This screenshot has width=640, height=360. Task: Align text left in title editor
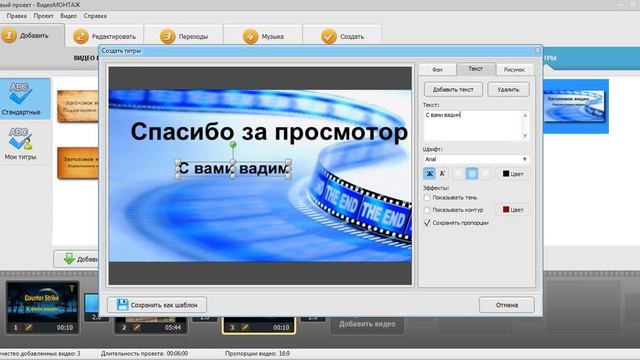(x=459, y=173)
